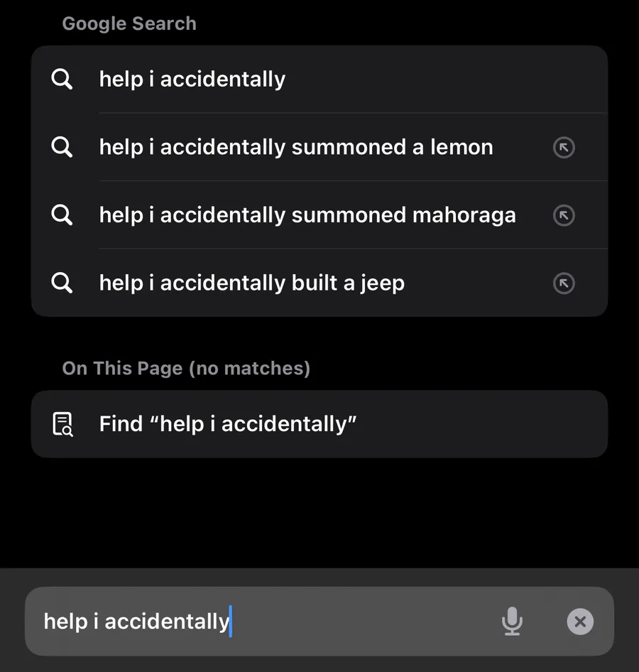Clear the search field text

click(580, 622)
